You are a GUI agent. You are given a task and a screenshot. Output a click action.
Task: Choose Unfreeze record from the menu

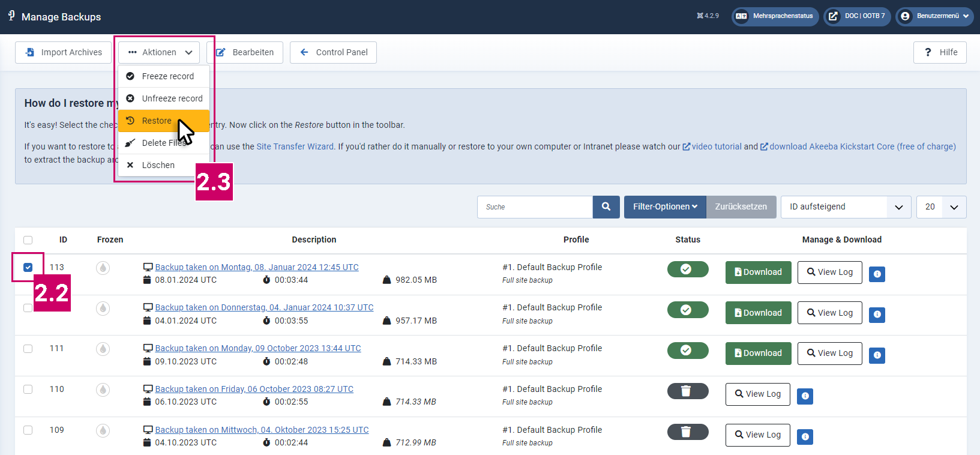pos(164,98)
